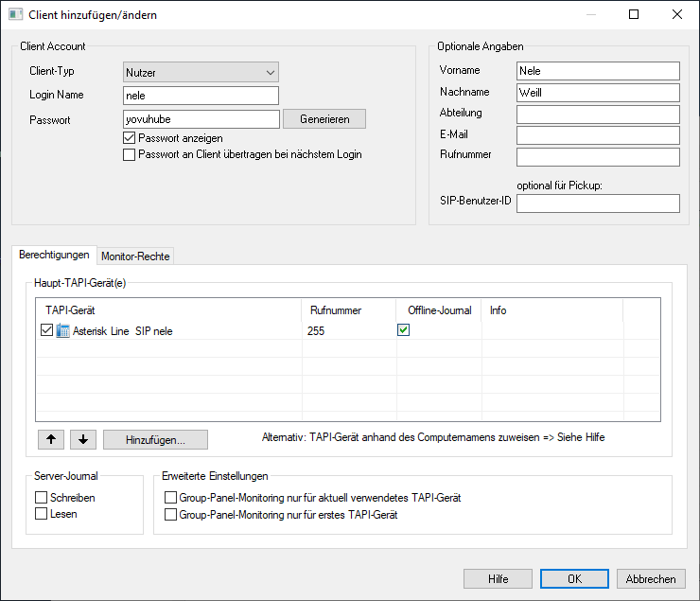Click into the E-Mail input field
This screenshot has height=601, width=700.
tap(598, 135)
